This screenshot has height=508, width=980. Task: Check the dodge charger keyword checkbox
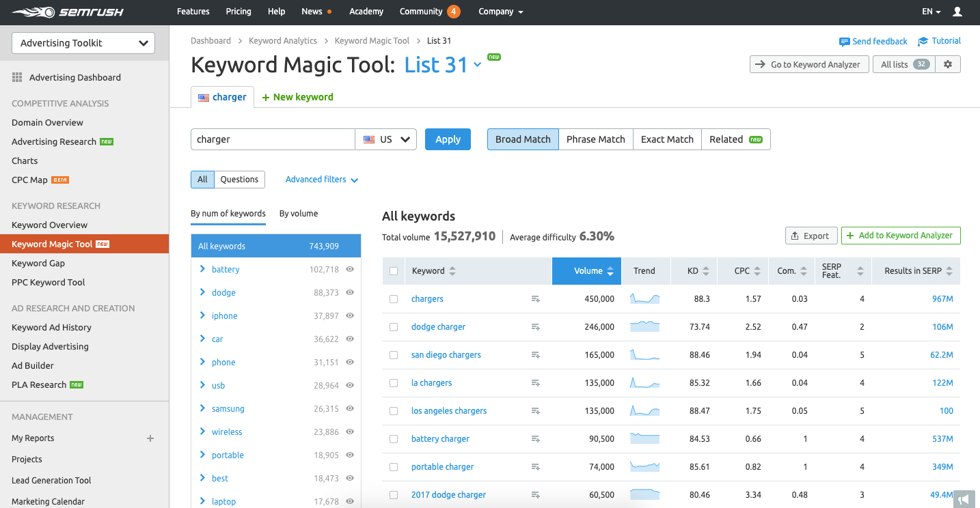(394, 327)
